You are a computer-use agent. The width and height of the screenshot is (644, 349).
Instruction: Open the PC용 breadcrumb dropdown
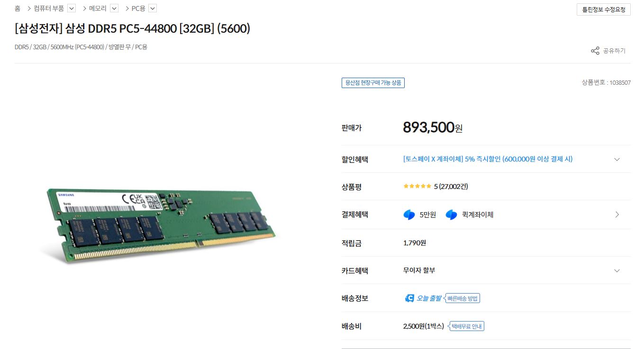[x=153, y=9]
